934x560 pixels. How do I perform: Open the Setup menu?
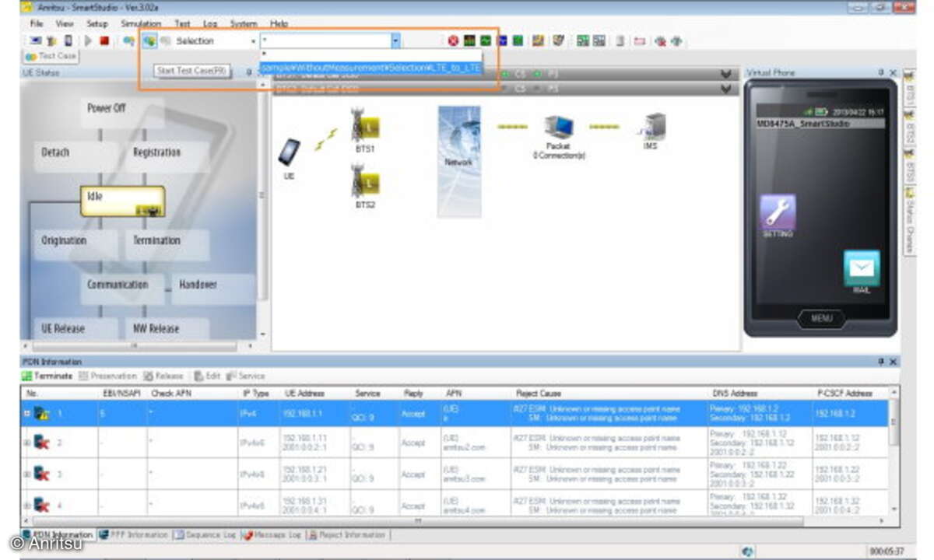97,24
